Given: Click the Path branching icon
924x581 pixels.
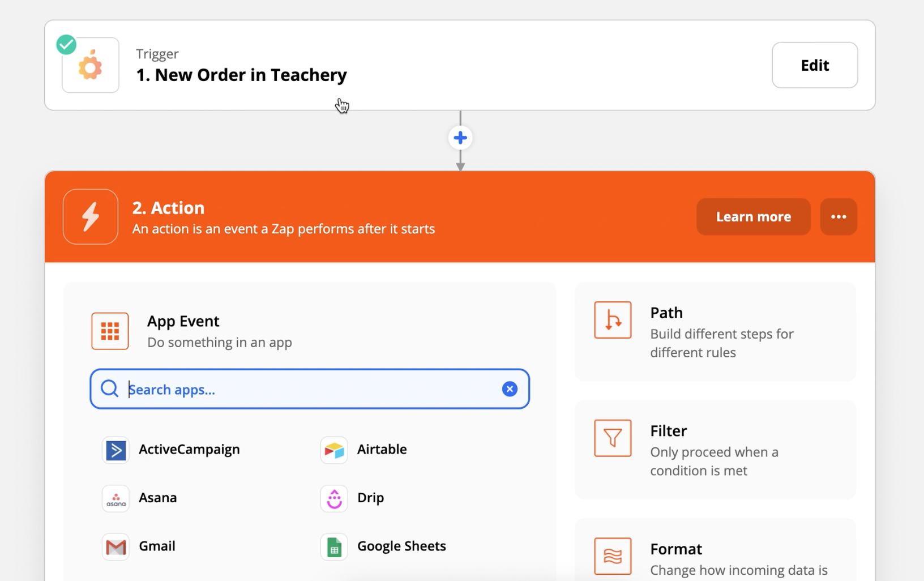Looking at the screenshot, I should 613,320.
